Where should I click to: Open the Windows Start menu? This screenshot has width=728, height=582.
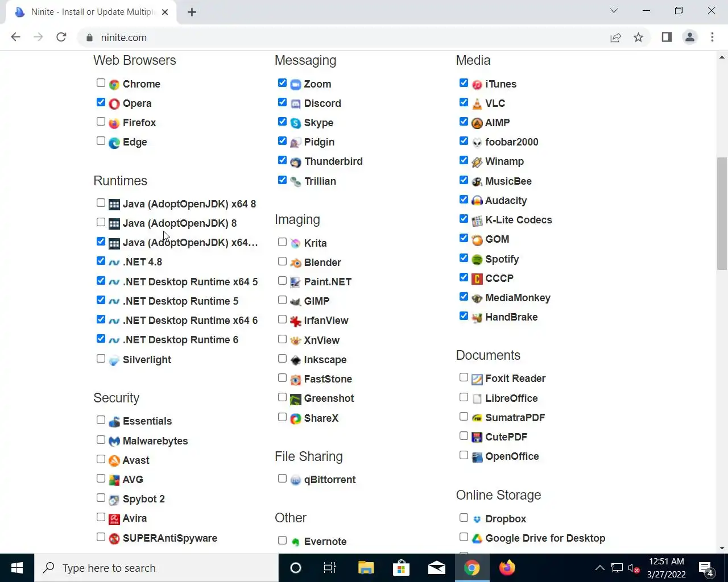[17, 568]
